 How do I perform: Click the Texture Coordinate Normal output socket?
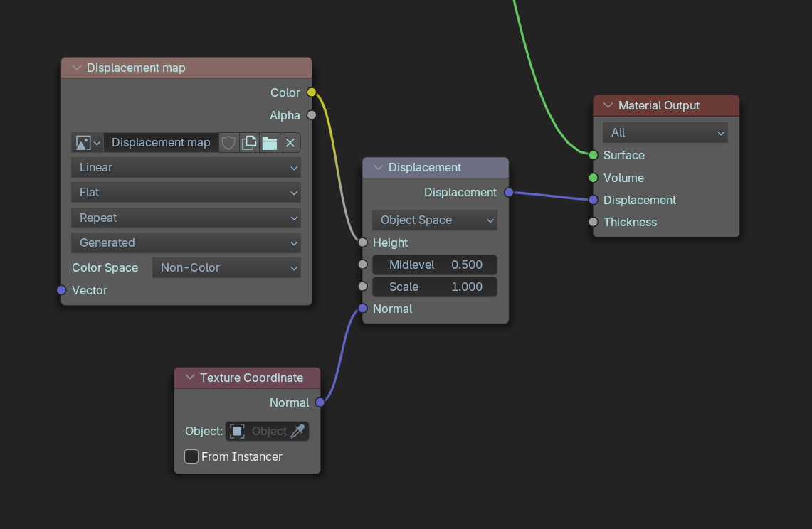(x=320, y=402)
